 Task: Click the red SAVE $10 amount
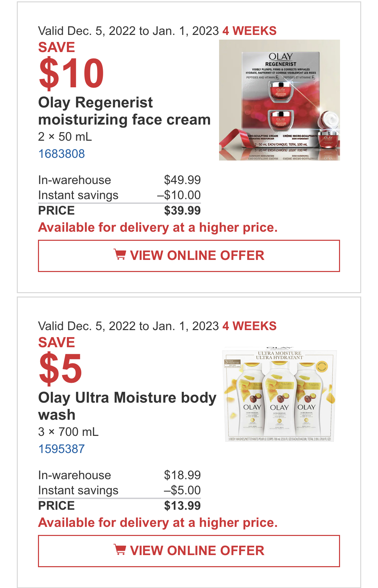(x=71, y=73)
